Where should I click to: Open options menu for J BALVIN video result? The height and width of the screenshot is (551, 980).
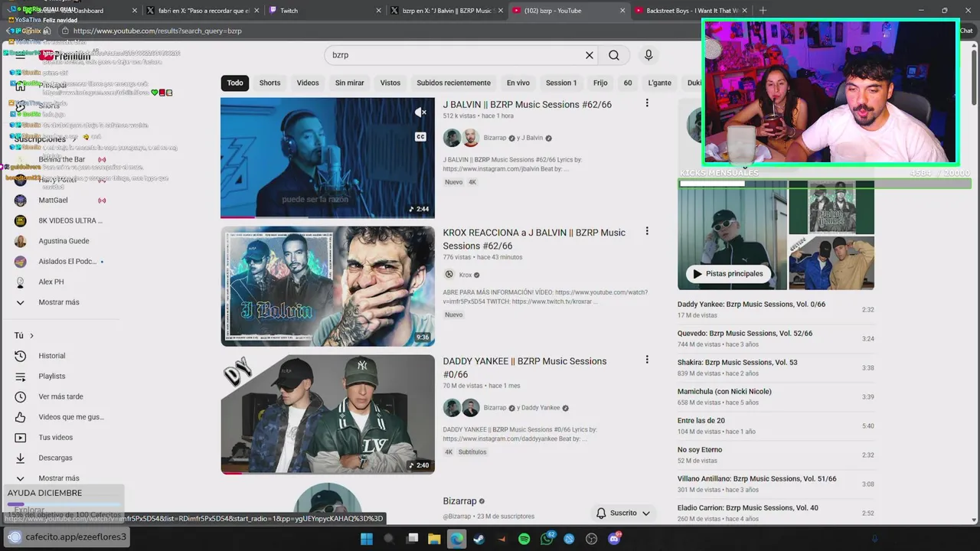pyautogui.click(x=647, y=103)
